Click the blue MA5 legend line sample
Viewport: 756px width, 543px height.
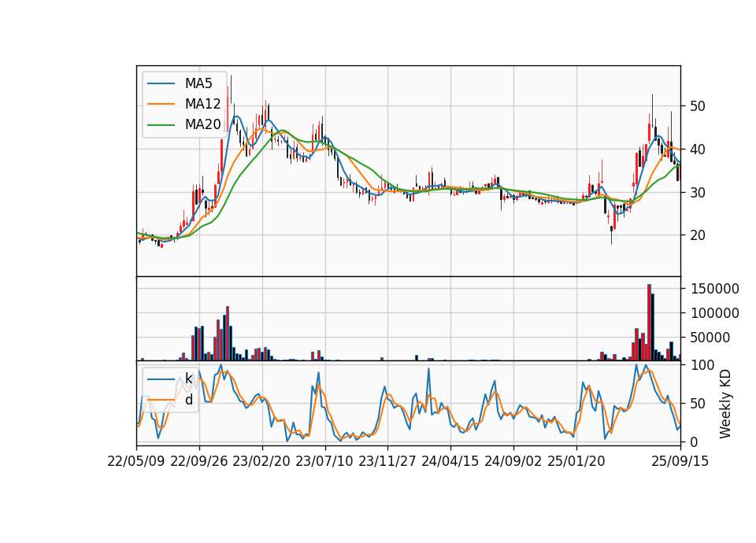coord(161,83)
